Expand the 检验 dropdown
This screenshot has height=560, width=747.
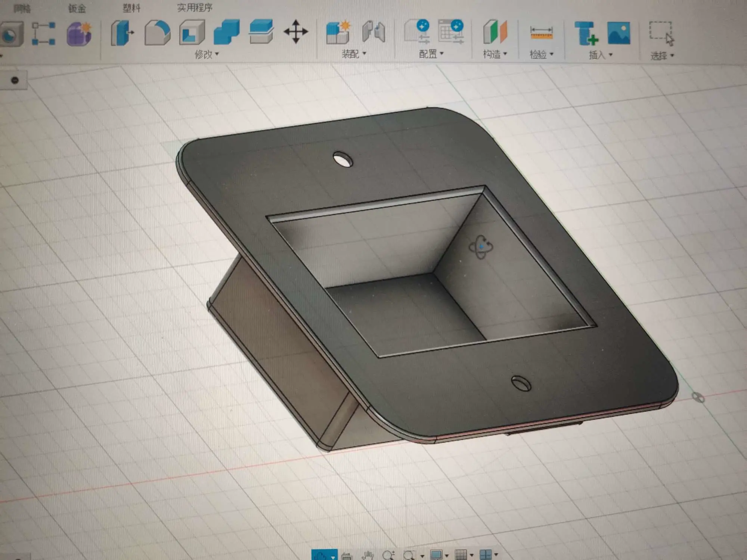[x=541, y=55]
